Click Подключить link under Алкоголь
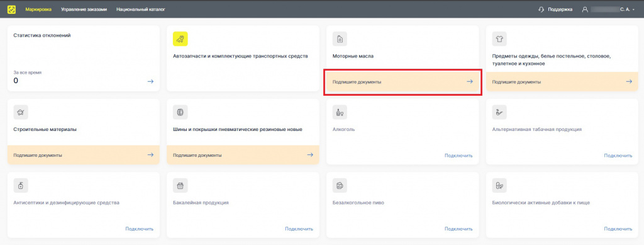The width and height of the screenshot is (644, 245). [458, 156]
